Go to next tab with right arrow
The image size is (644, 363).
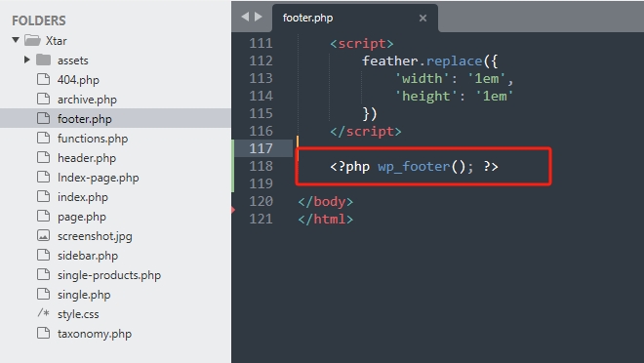click(x=259, y=17)
